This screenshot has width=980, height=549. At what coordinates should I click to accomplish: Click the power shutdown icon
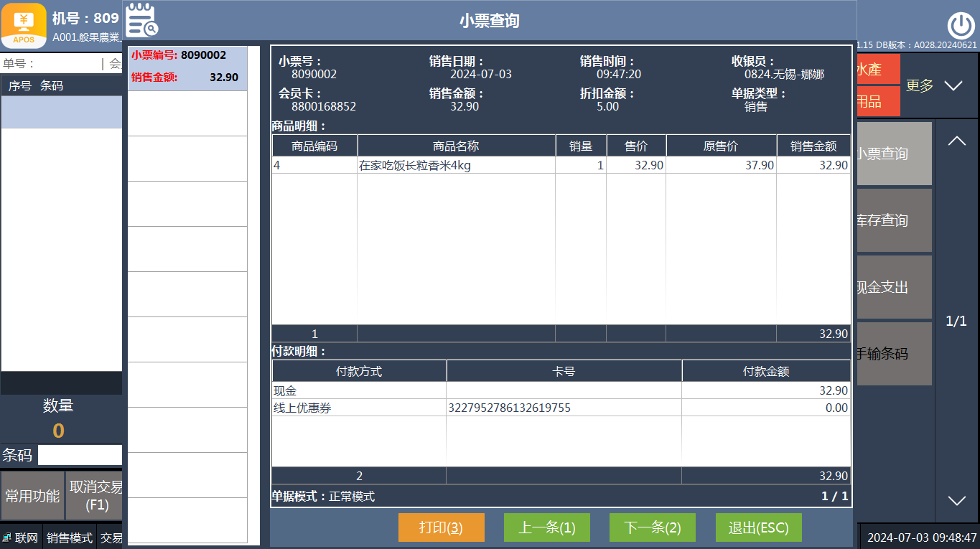961,26
